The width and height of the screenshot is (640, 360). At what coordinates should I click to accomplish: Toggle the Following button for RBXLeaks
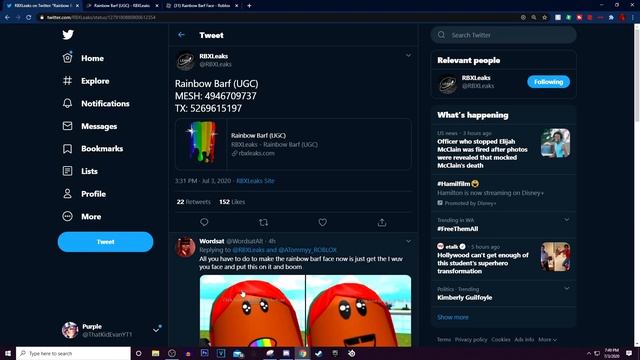[x=549, y=82]
